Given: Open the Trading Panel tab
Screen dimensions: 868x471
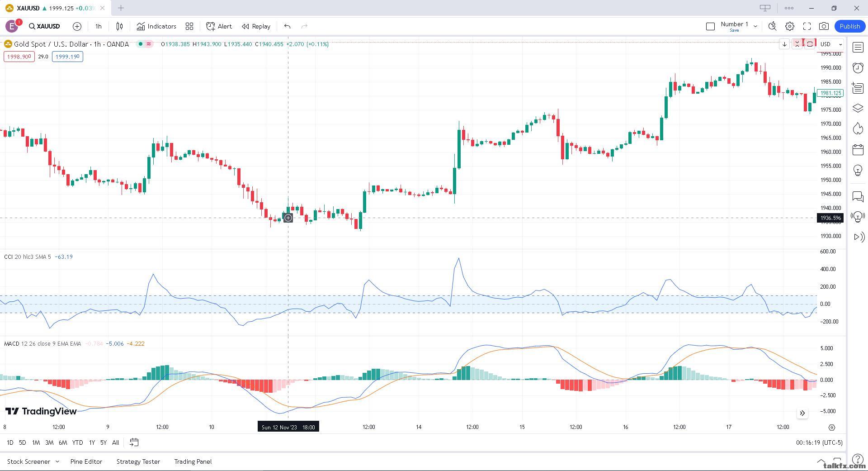Looking at the screenshot, I should [193, 461].
